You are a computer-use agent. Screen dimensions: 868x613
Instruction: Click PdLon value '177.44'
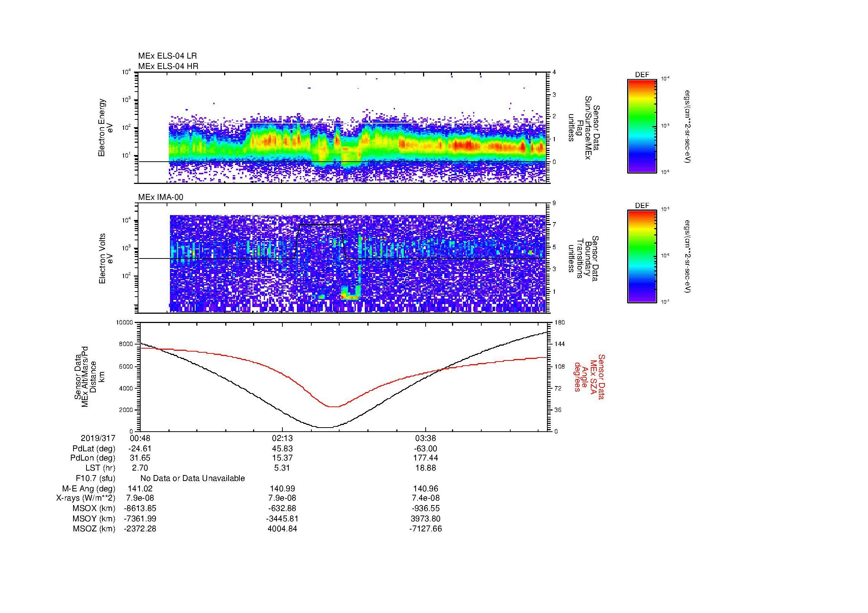pyautogui.click(x=426, y=458)
